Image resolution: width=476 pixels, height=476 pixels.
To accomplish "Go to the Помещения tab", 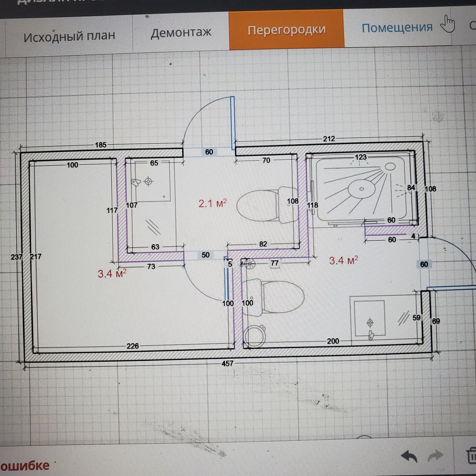I will [397, 28].
